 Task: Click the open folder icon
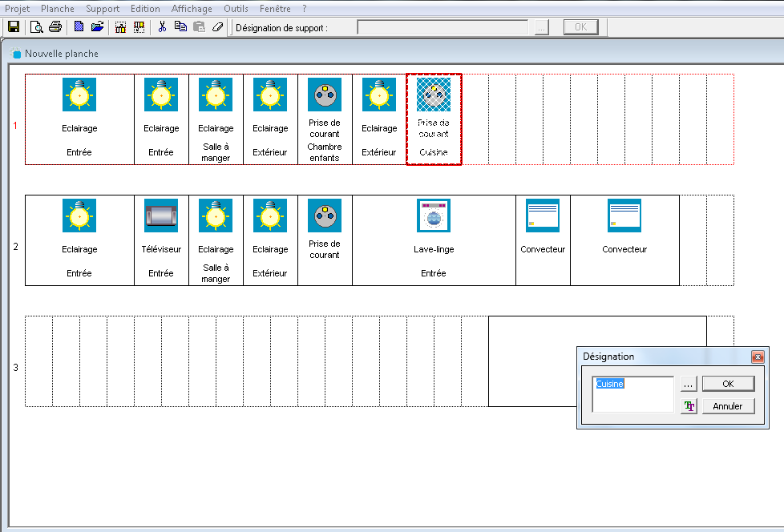click(x=98, y=27)
